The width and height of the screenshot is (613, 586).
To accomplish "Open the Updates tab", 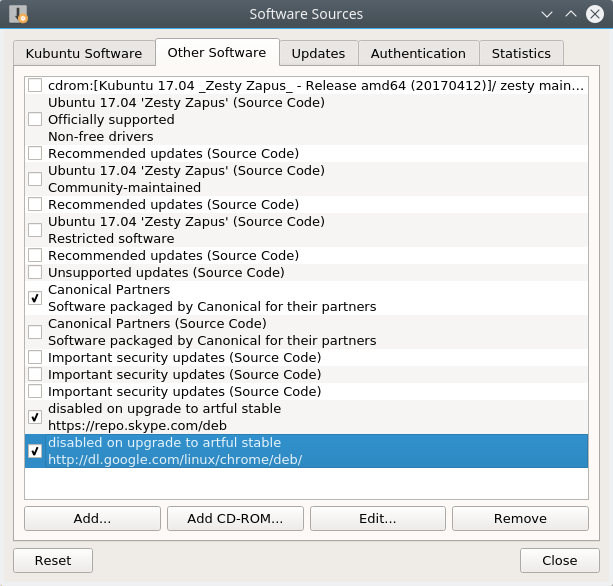I will (x=318, y=53).
